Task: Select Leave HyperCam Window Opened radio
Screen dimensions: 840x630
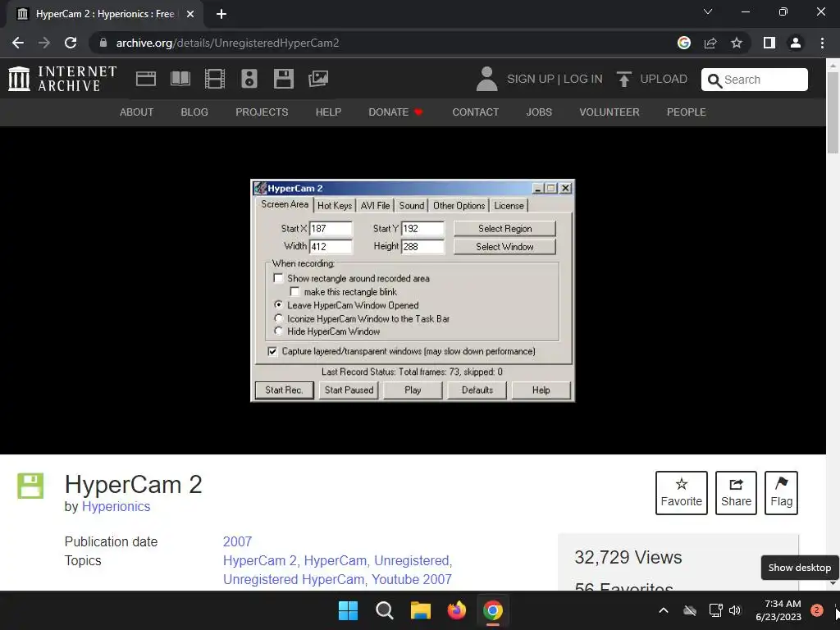Action: point(278,305)
